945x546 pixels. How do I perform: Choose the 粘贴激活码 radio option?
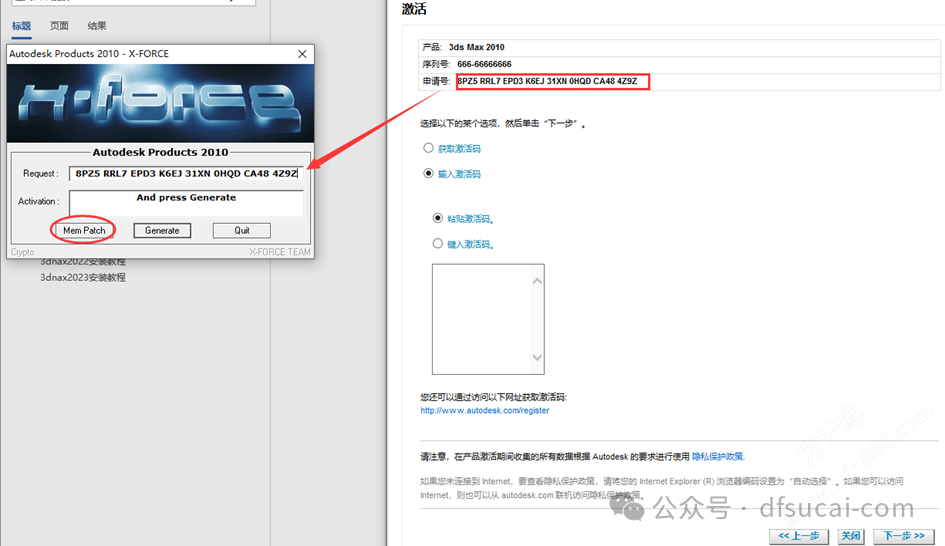(x=438, y=218)
